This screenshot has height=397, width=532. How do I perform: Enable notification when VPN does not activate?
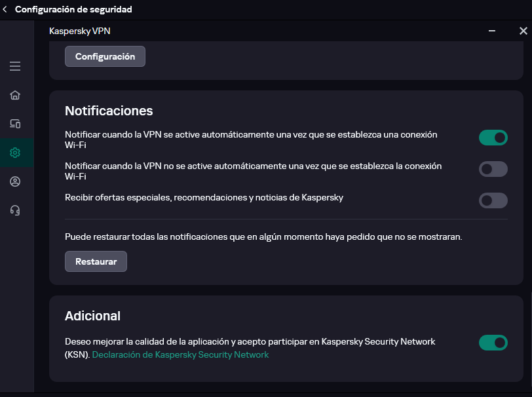(493, 169)
